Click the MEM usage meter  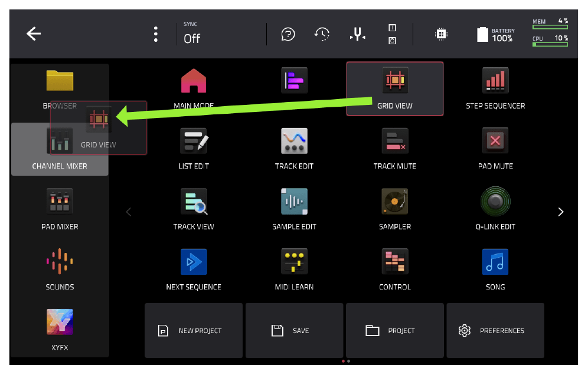click(x=550, y=24)
